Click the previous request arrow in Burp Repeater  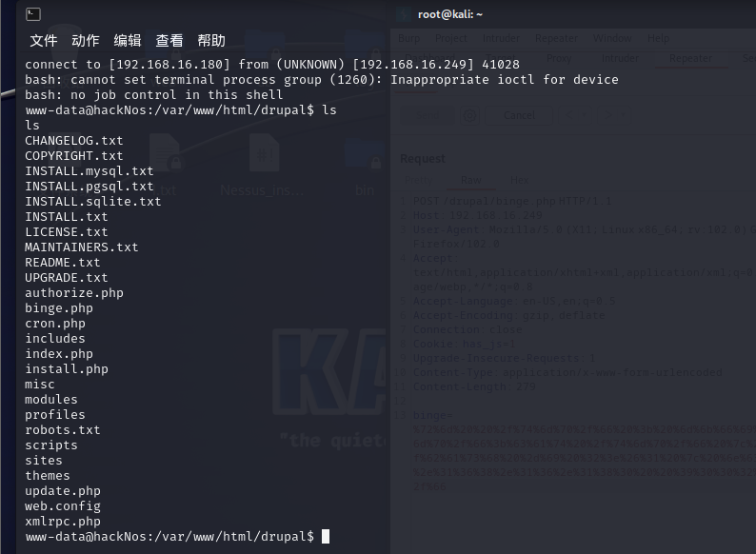point(569,116)
